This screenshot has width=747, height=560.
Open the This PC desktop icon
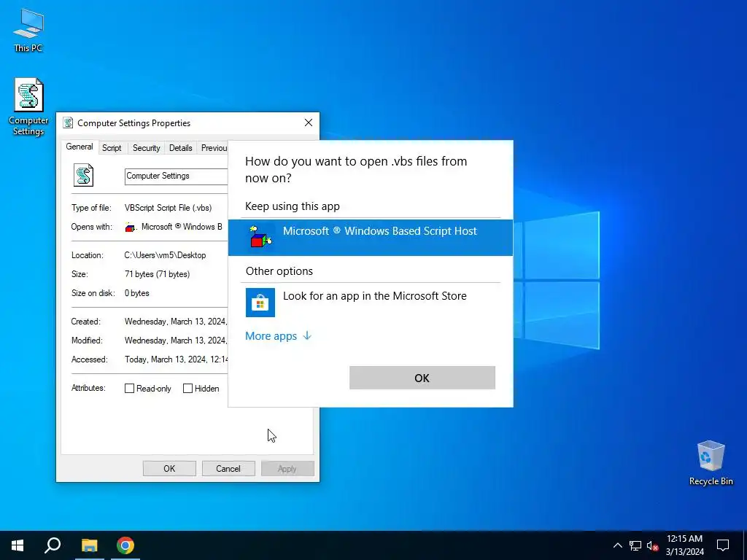coord(28,29)
